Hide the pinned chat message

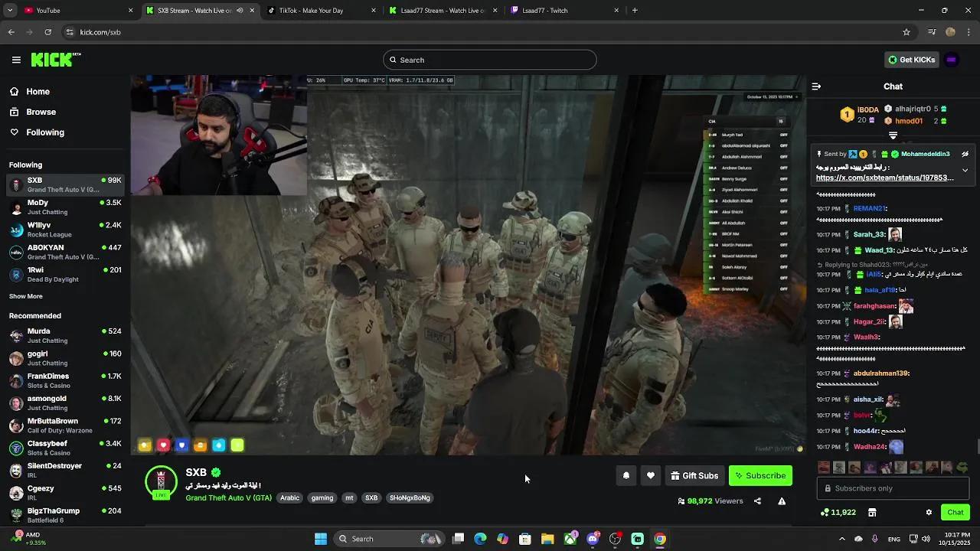(965, 154)
